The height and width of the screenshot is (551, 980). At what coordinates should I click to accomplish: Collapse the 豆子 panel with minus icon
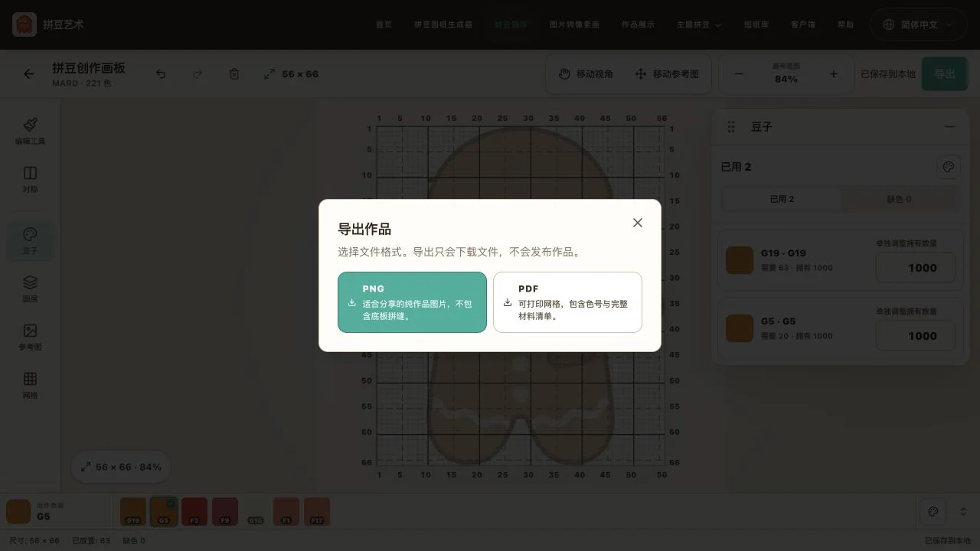[949, 127]
